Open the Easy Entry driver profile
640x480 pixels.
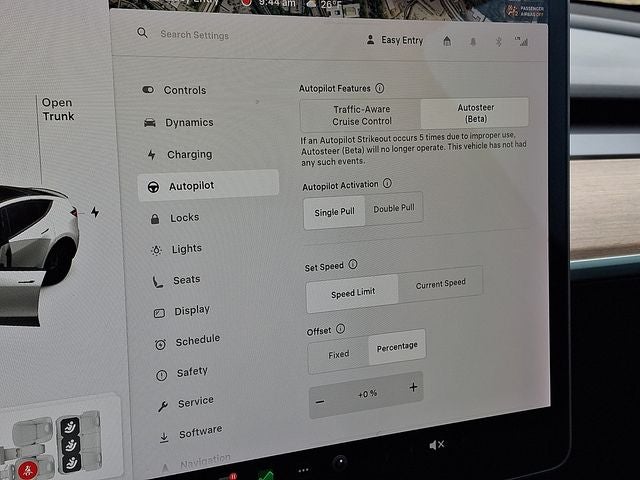395,40
